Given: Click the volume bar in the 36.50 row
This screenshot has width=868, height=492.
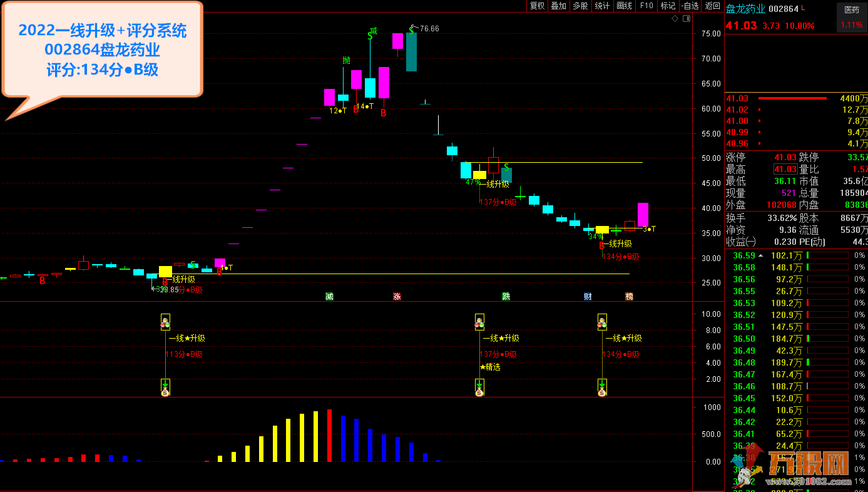Looking at the screenshot, I should click(827, 339).
